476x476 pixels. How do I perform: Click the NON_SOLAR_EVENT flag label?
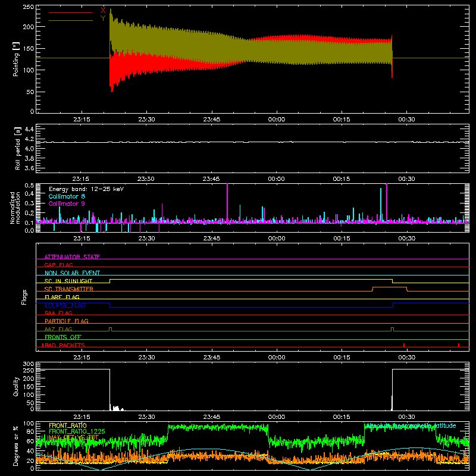coord(72,273)
